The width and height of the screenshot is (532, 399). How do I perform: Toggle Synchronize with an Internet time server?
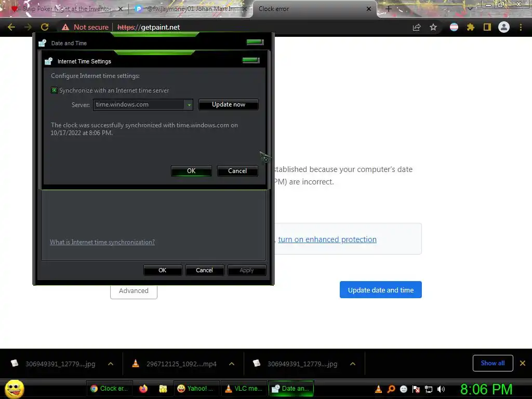tap(54, 90)
